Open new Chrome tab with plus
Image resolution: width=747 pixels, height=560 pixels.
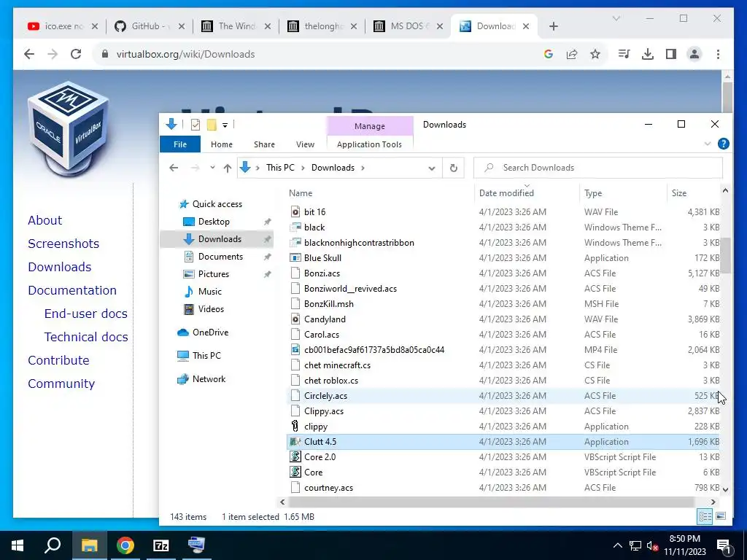tap(553, 26)
